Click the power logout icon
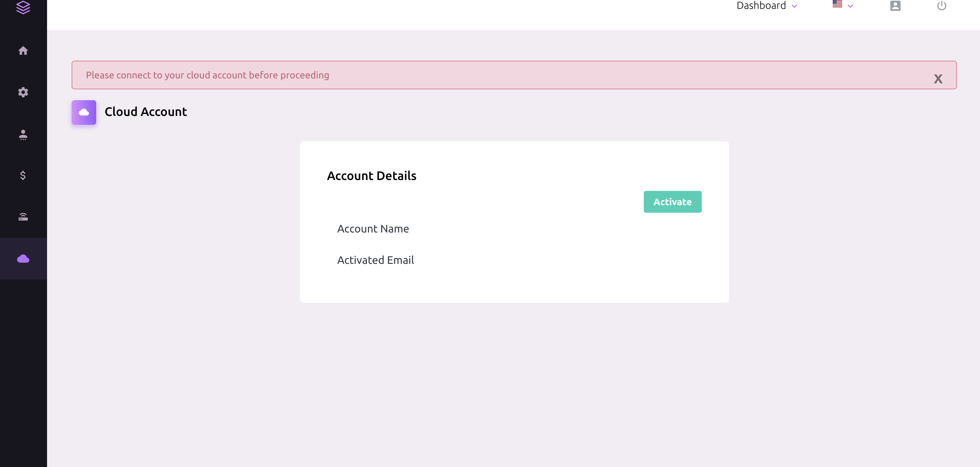Viewport: 980px width, 467px height. (x=941, y=6)
